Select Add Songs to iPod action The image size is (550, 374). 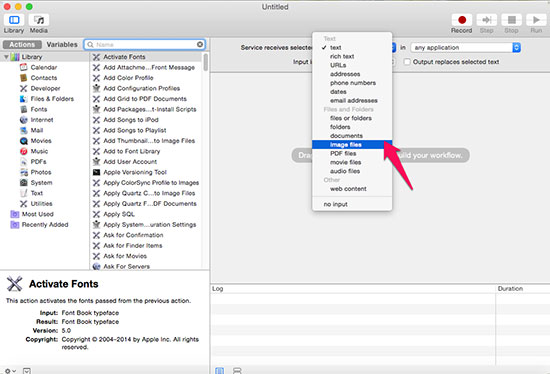point(146,120)
